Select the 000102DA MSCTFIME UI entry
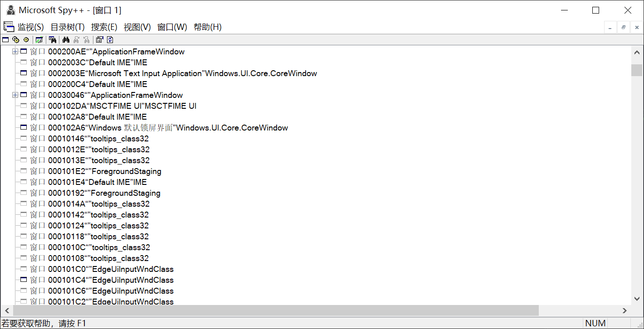Image resolution: width=644 pixels, height=329 pixels. point(122,106)
